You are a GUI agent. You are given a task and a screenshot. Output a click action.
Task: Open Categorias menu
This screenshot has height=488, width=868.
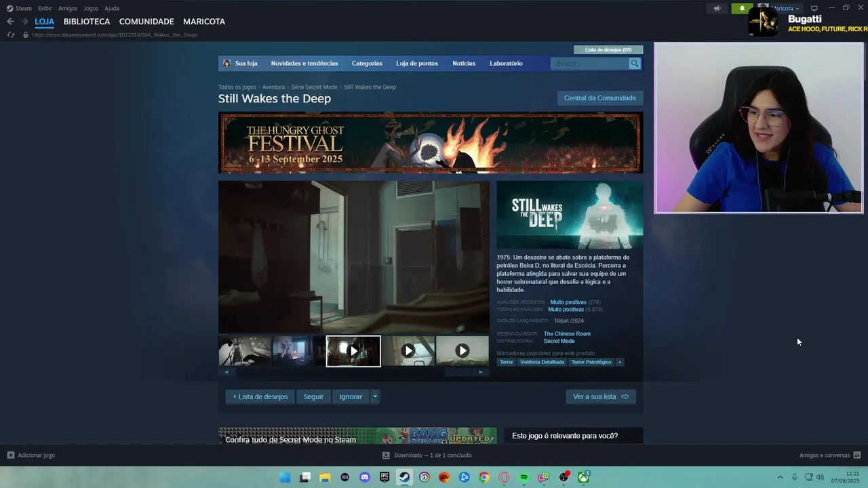pos(367,63)
